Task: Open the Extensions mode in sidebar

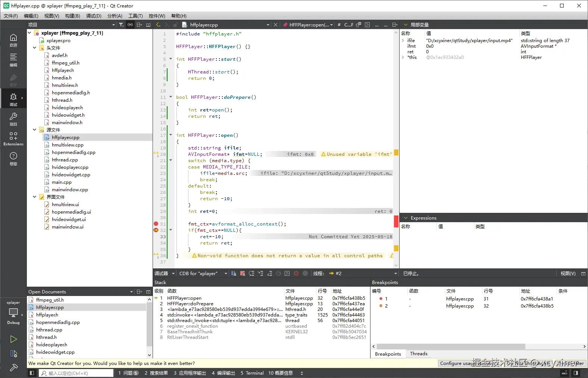Action: pyautogui.click(x=13, y=139)
